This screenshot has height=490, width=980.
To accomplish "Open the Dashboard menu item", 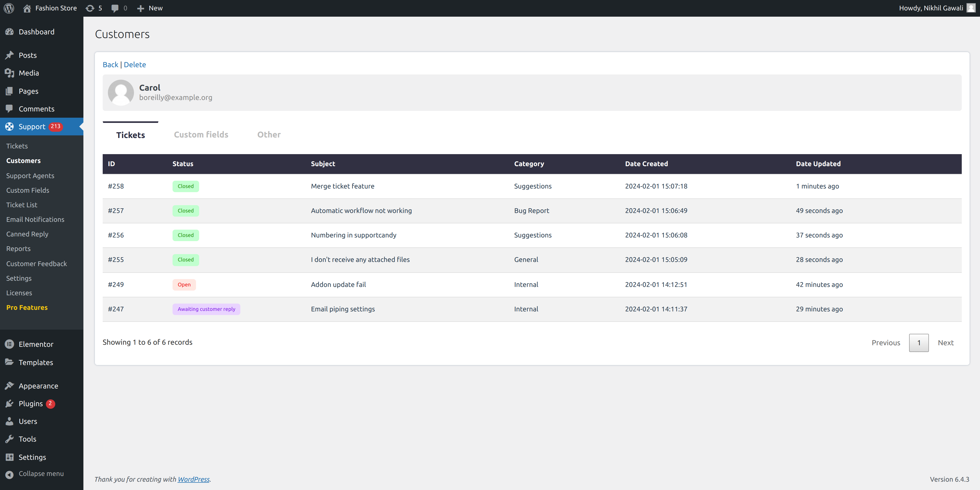I will pos(36,31).
